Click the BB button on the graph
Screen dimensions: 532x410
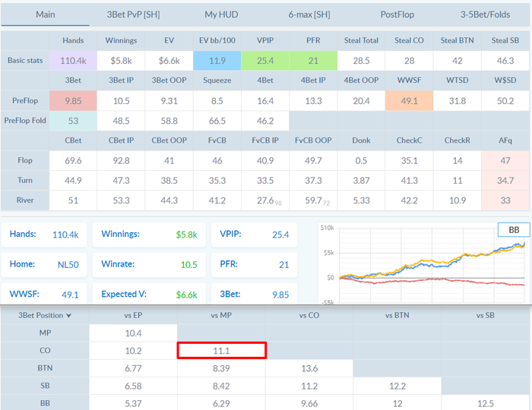(x=514, y=230)
